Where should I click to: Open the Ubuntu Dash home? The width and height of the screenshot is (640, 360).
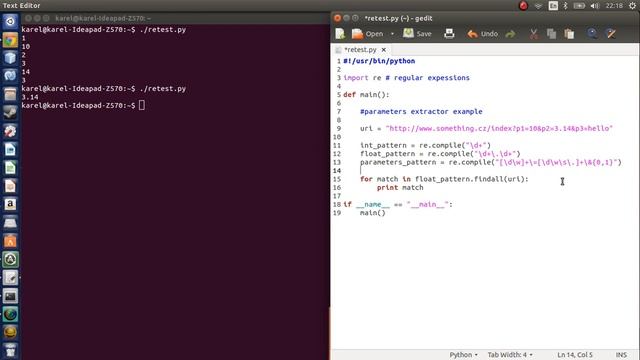tap(10, 21)
